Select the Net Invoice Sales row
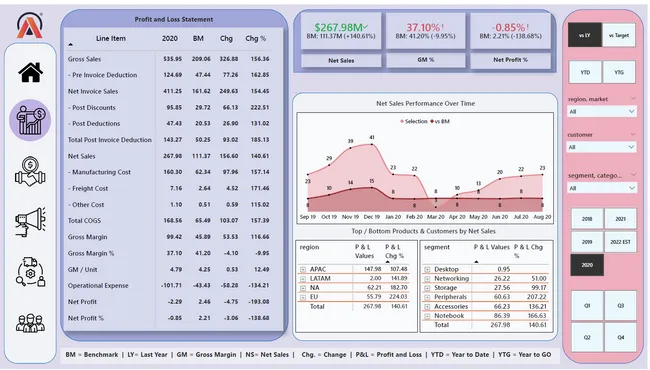 point(169,91)
